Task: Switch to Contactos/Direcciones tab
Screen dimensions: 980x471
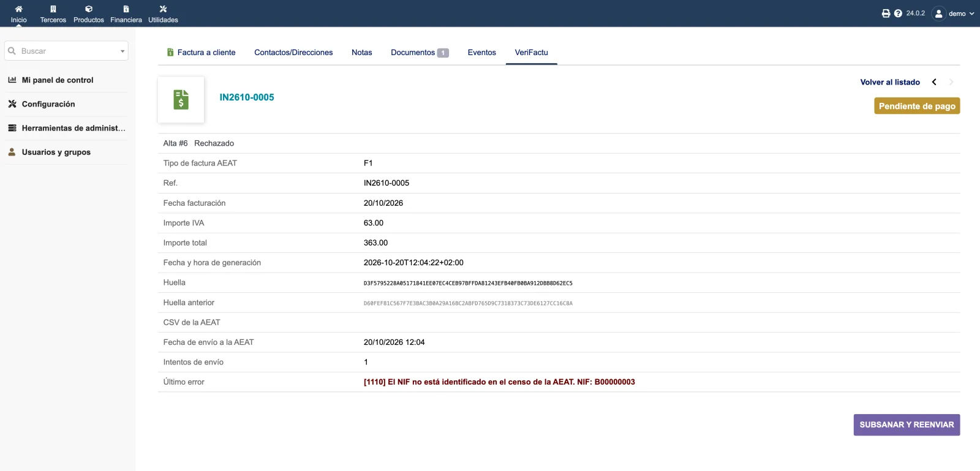Action: click(x=293, y=53)
